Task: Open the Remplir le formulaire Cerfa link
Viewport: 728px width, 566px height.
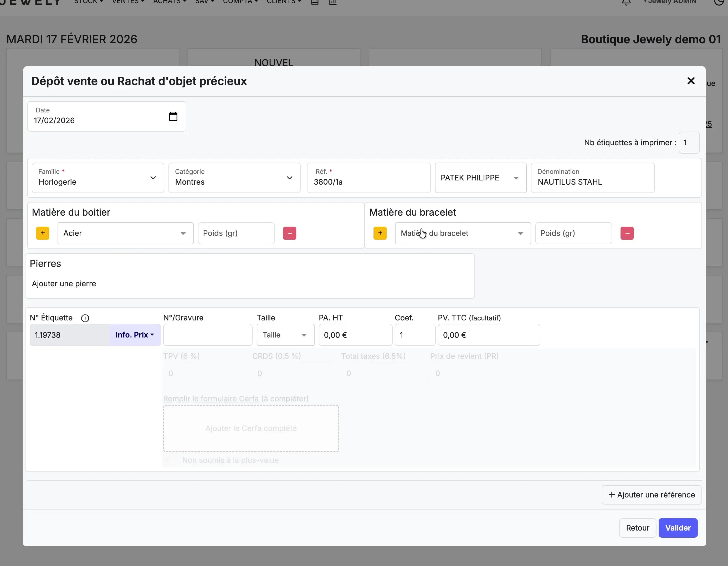Action: point(211,398)
